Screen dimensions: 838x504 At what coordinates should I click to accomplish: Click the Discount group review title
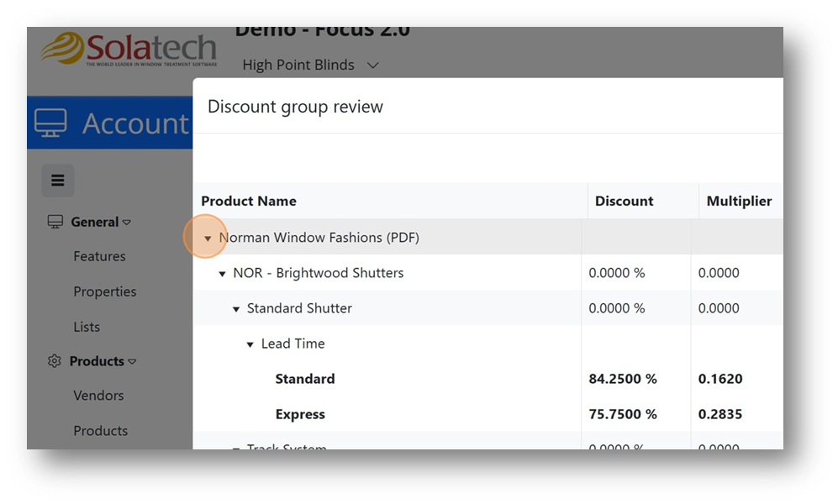[x=295, y=106]
